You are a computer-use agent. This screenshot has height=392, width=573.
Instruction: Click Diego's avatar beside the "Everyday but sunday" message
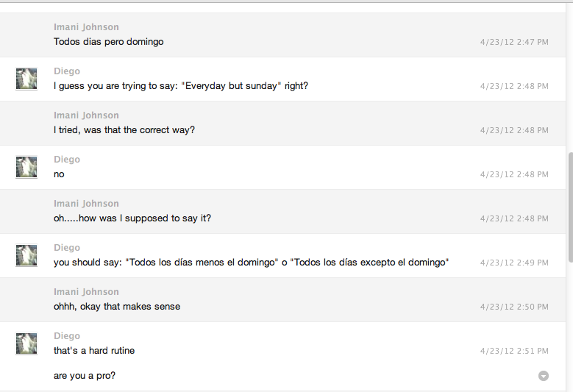point(26,79)
